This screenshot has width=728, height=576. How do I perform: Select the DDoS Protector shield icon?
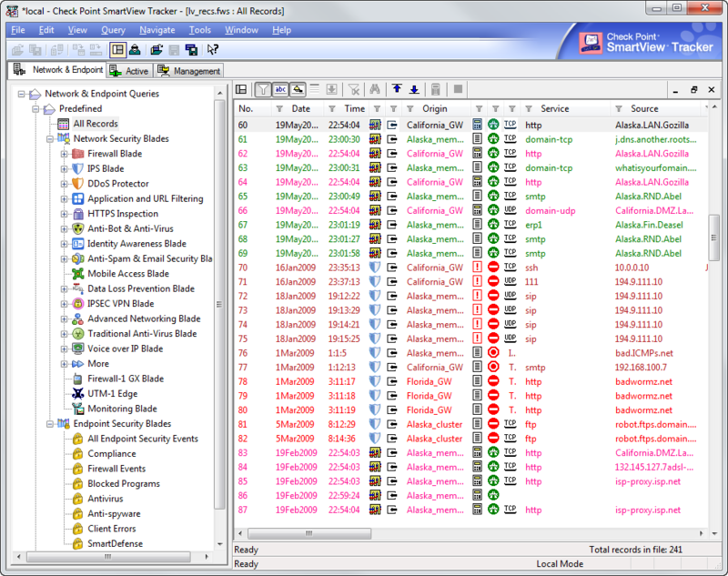[77, 184]
